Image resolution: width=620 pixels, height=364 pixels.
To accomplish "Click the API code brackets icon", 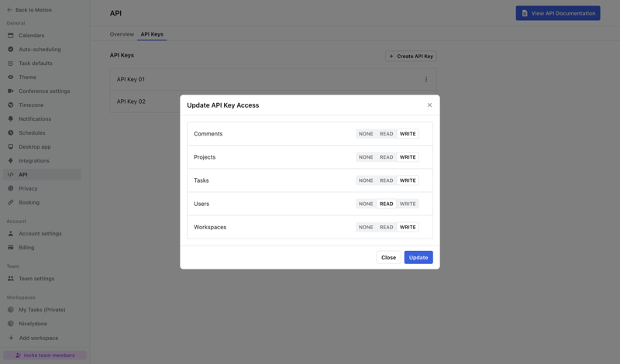I will [11, 174].
